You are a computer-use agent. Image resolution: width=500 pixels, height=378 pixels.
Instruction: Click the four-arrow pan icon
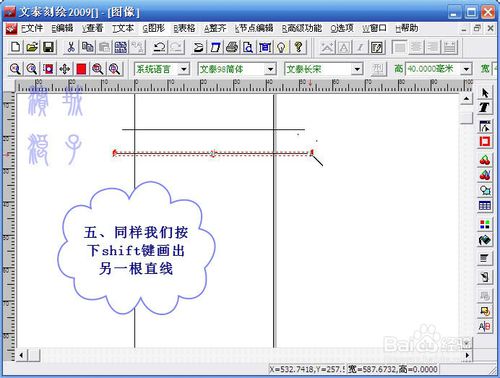(65, 69)
